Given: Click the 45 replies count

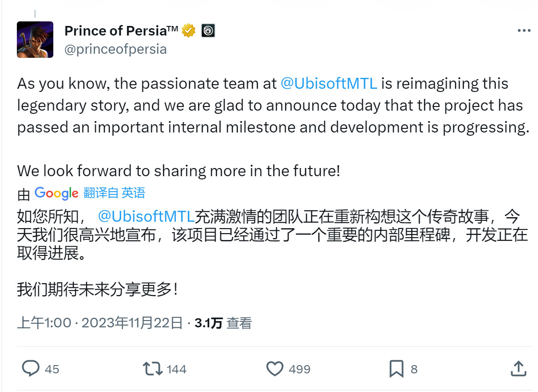Looking at the screenshot, I should tap(52, 369).
